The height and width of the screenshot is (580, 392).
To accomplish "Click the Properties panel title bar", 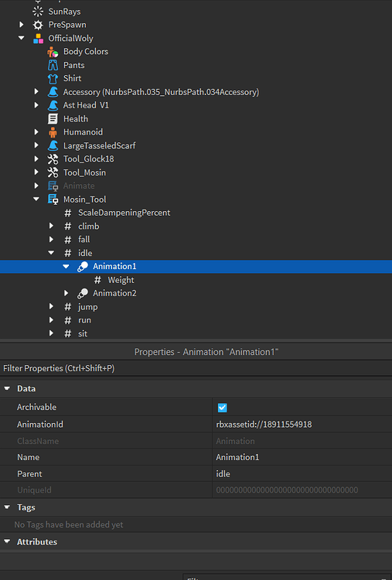I will 196,352.
